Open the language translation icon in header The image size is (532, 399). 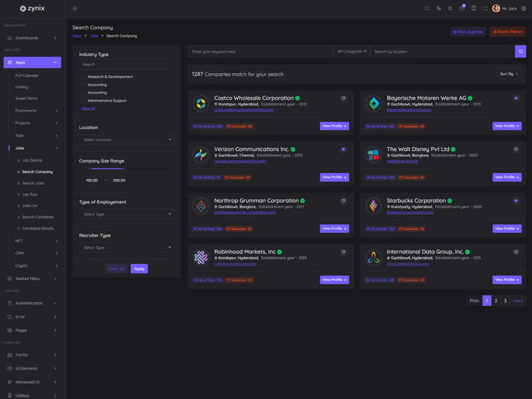438,9
